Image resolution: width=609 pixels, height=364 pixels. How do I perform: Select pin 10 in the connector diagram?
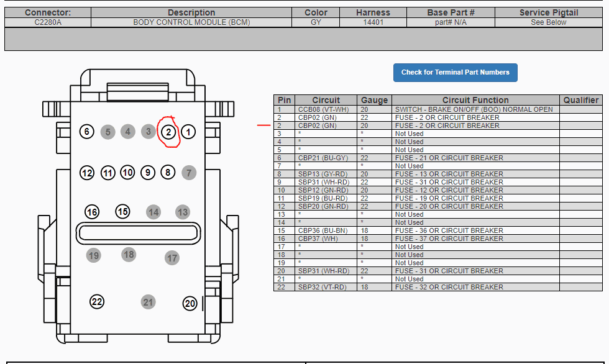click(127, 172)
